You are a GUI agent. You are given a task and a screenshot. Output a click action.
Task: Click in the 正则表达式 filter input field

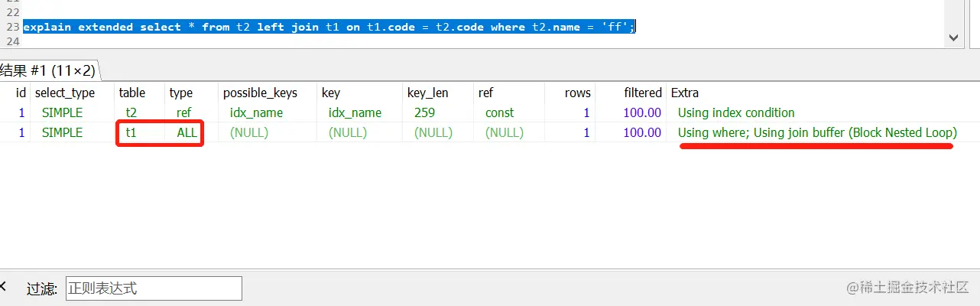[154, 288]
